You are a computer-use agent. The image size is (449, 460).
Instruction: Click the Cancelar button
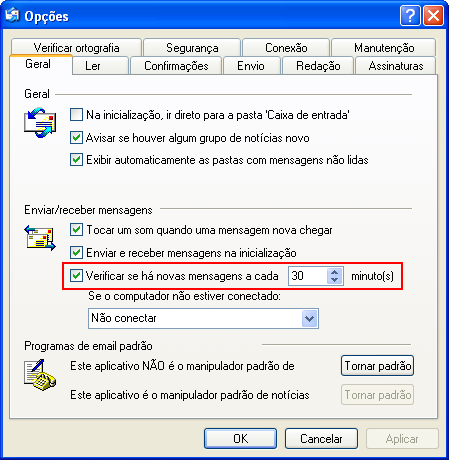321,439
